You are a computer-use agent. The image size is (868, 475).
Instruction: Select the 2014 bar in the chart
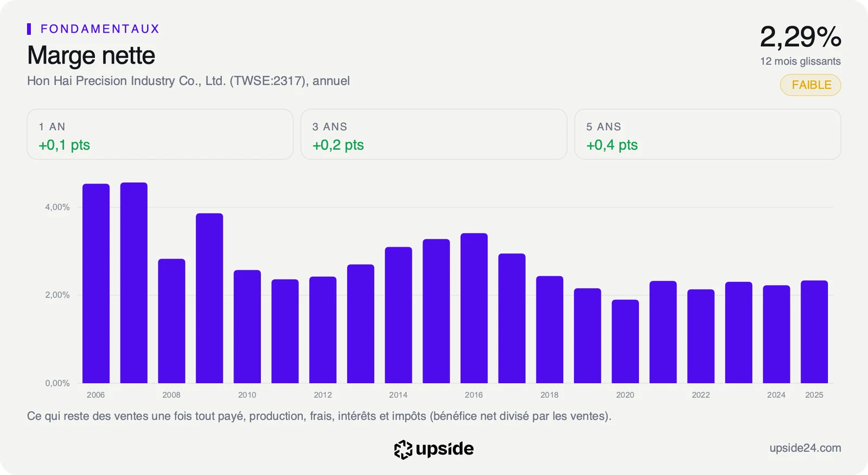[x=399, y=315]
